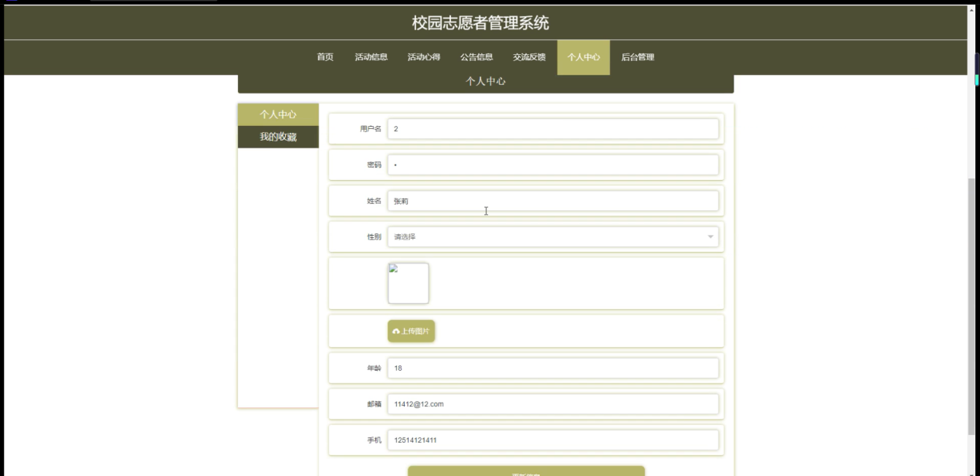This screenshot has height=476, width=980.
Task: Click the 姓名 field containing 张莉
Action: click(x=553, y=201)
